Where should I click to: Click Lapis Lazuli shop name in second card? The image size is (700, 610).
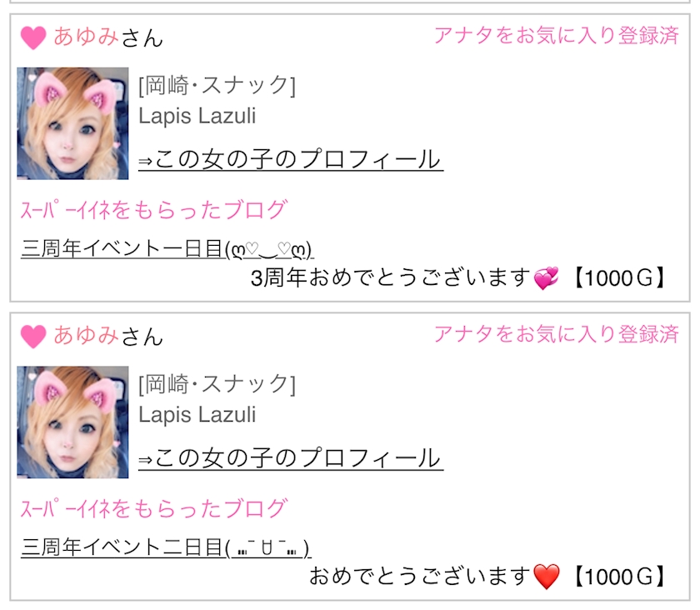pos(197,415)
